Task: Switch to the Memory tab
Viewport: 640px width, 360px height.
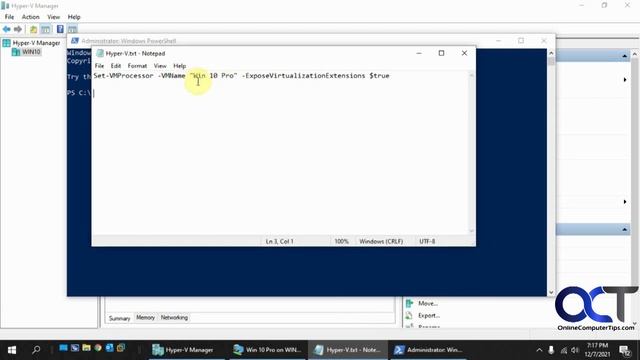Action: [145, 318]
